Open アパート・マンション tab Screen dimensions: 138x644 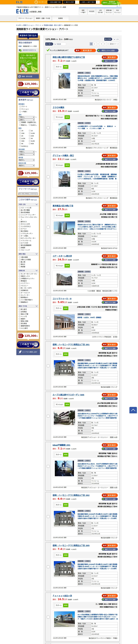(x=25, y=18)
